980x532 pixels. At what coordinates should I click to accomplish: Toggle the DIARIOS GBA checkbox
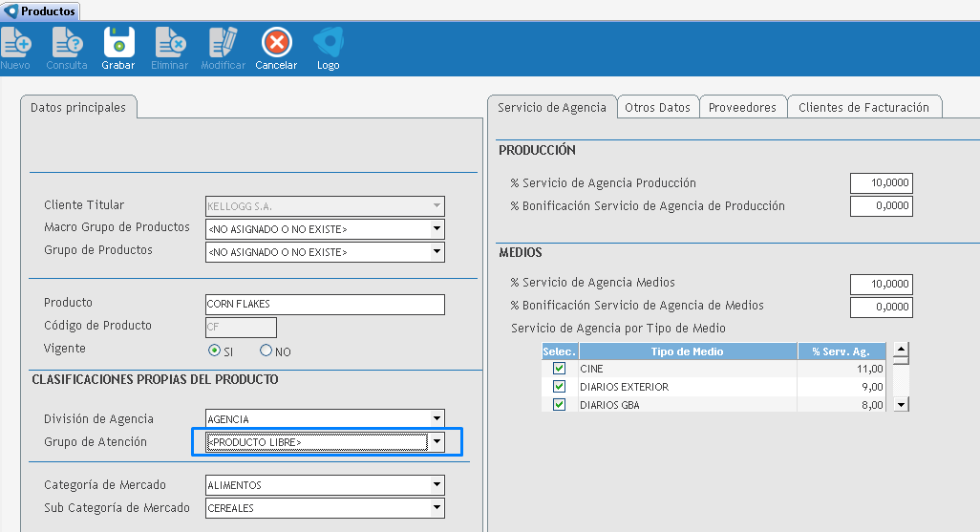click(x=560, y=405)
